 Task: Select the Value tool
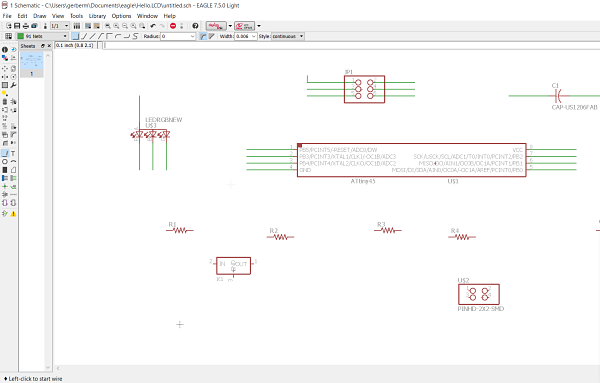click(13, 126)
